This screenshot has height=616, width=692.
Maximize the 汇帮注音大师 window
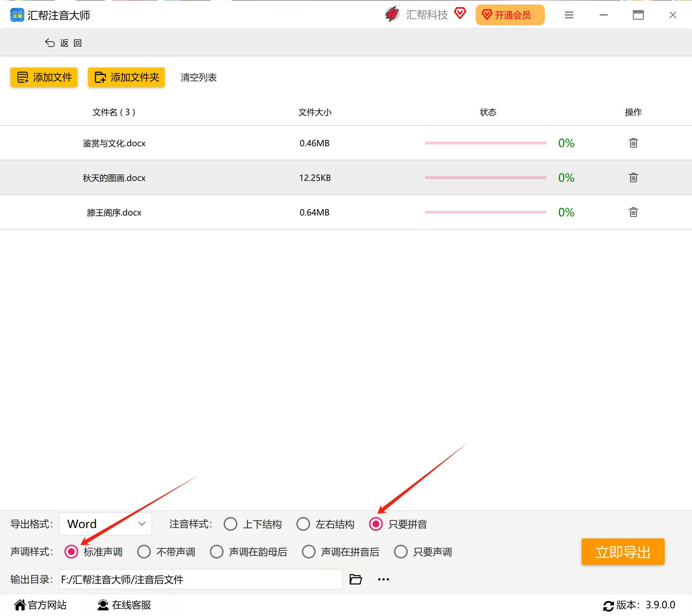point(638,15)
